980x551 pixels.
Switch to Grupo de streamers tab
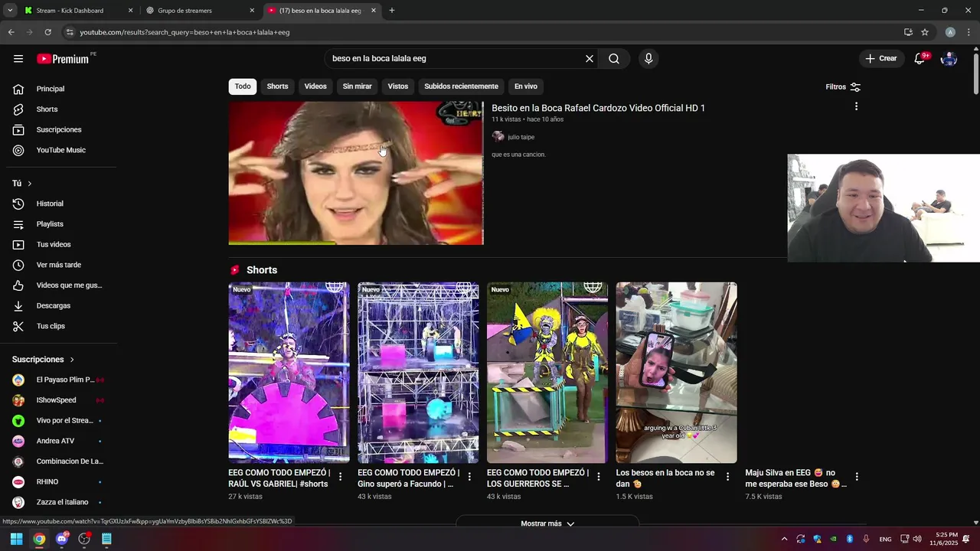pyautogui.click(x=199, y=11)
